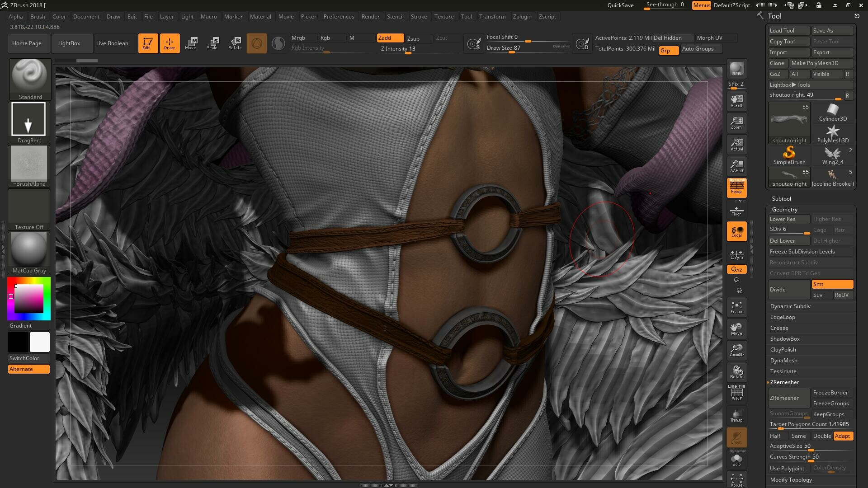Viewport: 868px width, 488px height.
Task: Click the Floor grid icon
Action: coord(736,211)
